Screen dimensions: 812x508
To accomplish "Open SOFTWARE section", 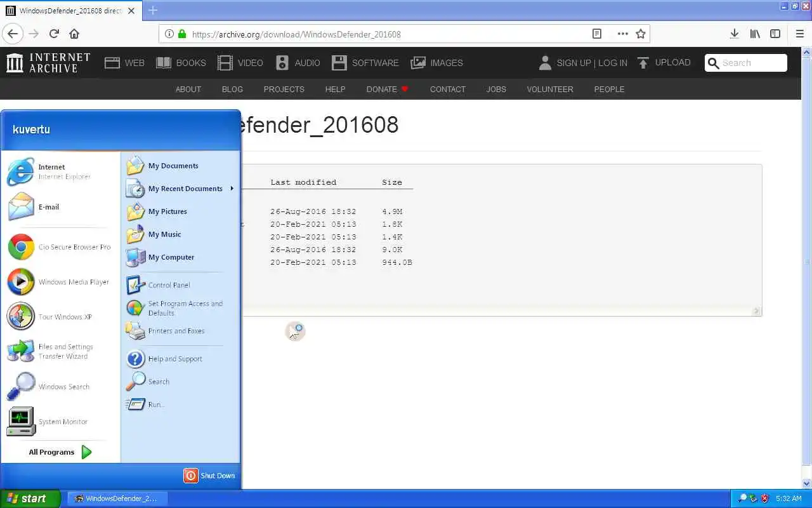I will point(365,63).
